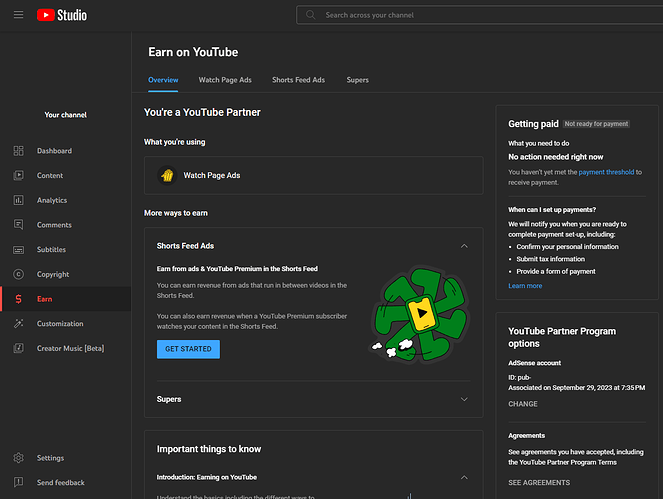Click the Watch Page Ads card

(313, 175)
